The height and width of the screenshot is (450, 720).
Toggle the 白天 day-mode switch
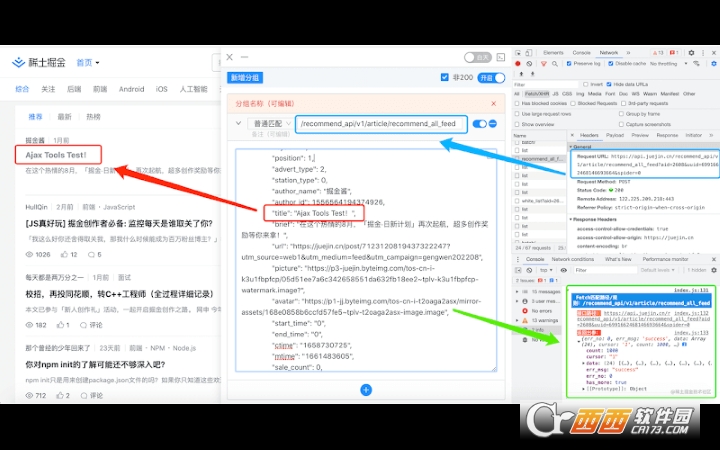pyautogui.click(x=478, y=57)
